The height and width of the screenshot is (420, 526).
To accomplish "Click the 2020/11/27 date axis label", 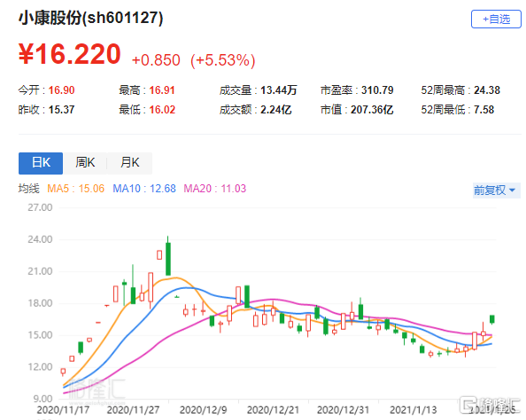I will [x=133, y=410].
